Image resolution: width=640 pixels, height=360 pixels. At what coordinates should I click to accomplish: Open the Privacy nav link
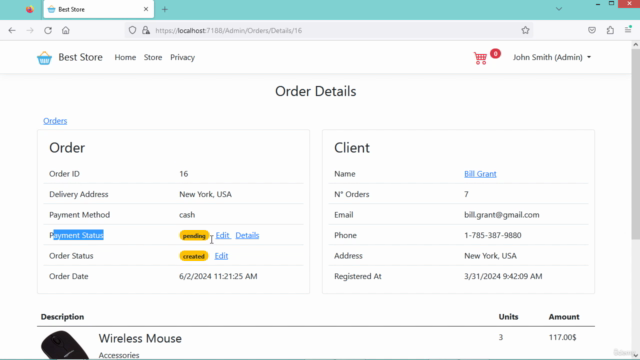pyautogui.click(x=182, y=58)
